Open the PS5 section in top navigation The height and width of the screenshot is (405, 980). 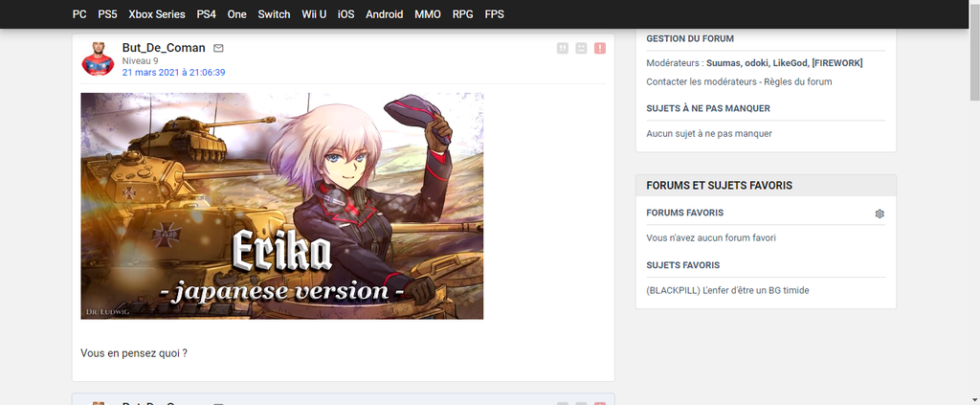[x=107, y=13]
